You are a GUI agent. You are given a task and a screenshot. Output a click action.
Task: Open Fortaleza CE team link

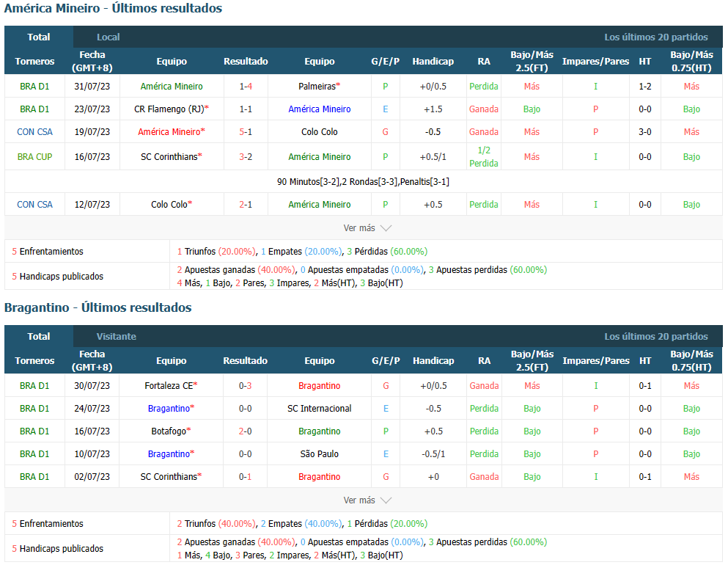(169, 385)
